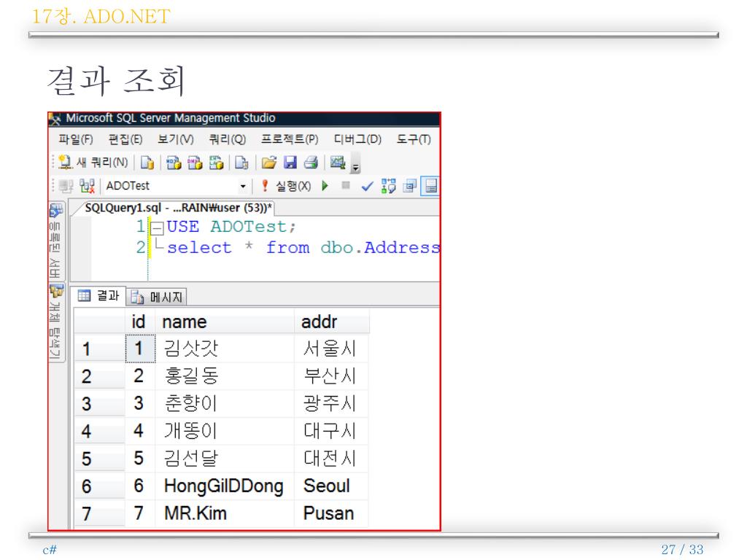Click the 실행(X) execute button
Viewport: 747px width, 560px height.
[x=287, y=186]
